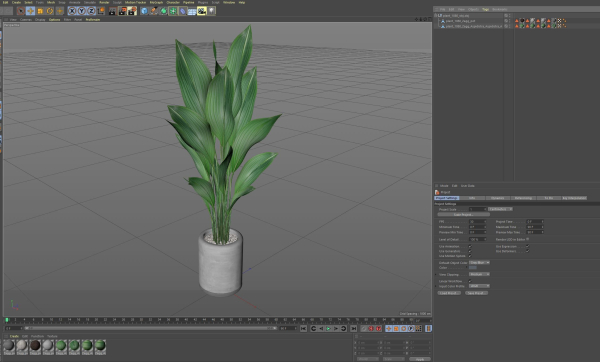Click the timeline layout icon at far right
The width and height of the screenshot is (600, 362).
429,329
